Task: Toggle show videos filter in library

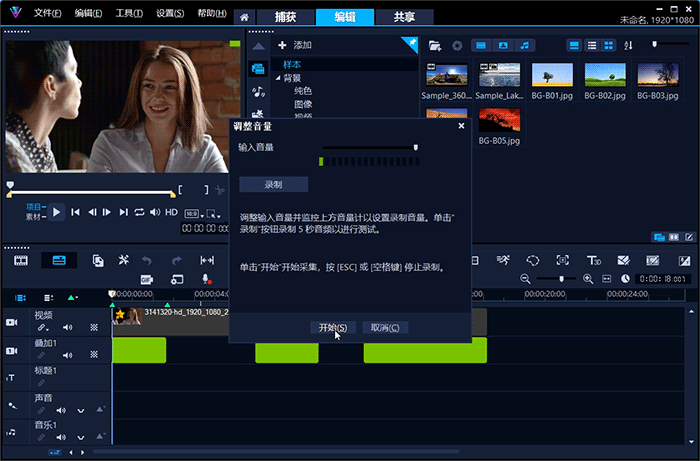Action: click(x=481, y=46)
